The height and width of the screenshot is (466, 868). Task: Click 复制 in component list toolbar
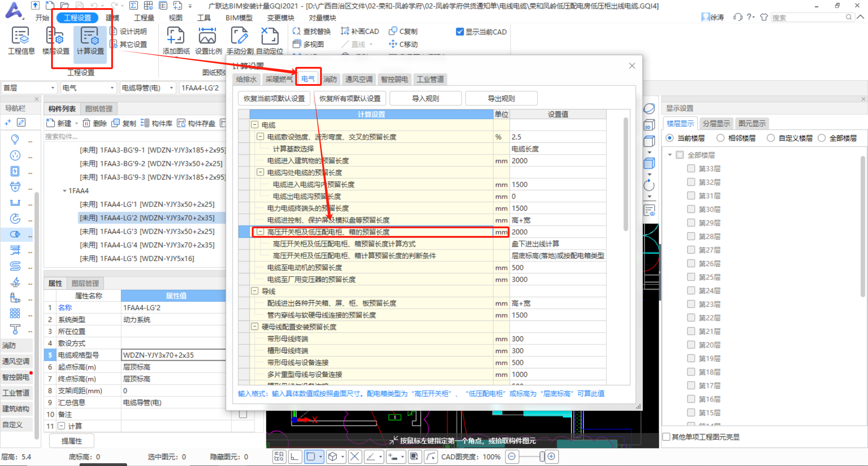[124, 123]
